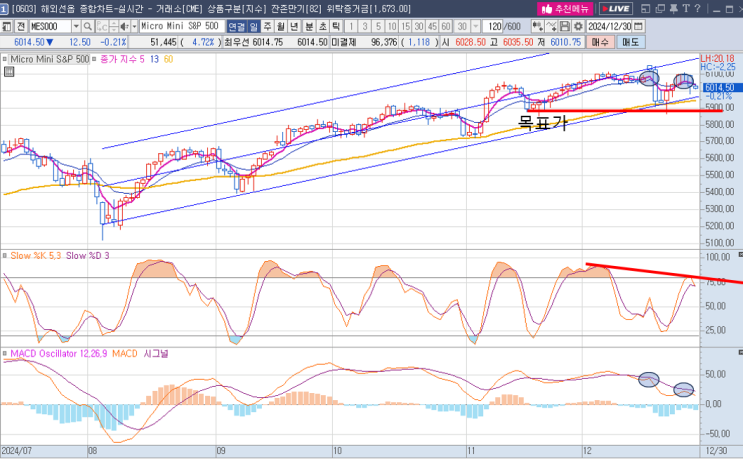The width and height of the screenshot is (743, 459).
Task: Click the 2024/12/30 date field
Action: click(x=609, y=26)
